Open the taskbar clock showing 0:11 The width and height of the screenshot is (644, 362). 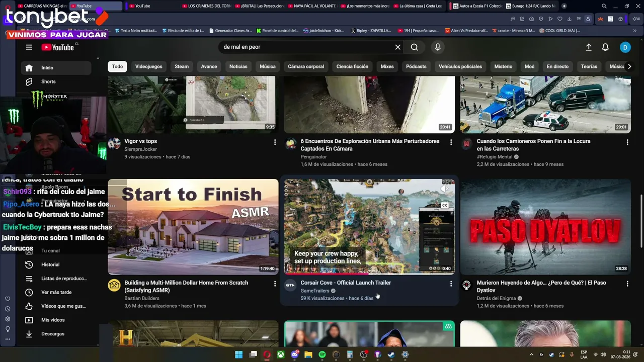pyautogui.click(x=620, y=354)
